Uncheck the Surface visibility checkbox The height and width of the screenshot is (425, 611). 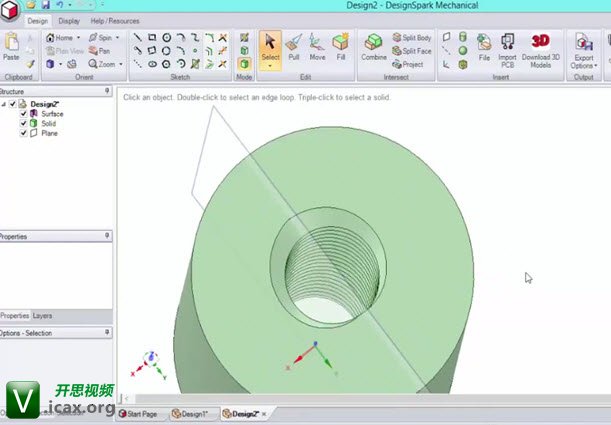pos(24,113)
